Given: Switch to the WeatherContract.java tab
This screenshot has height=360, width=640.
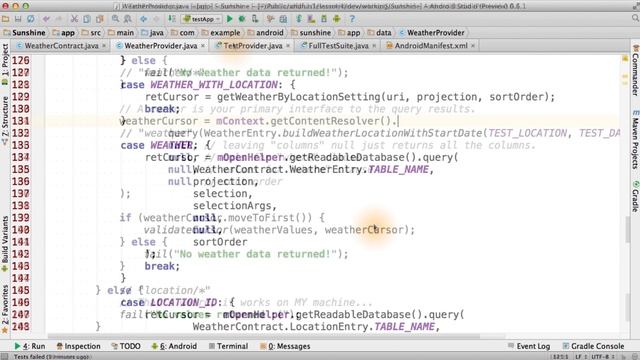Looking at the screenshot, I should [x=61, y=46].
